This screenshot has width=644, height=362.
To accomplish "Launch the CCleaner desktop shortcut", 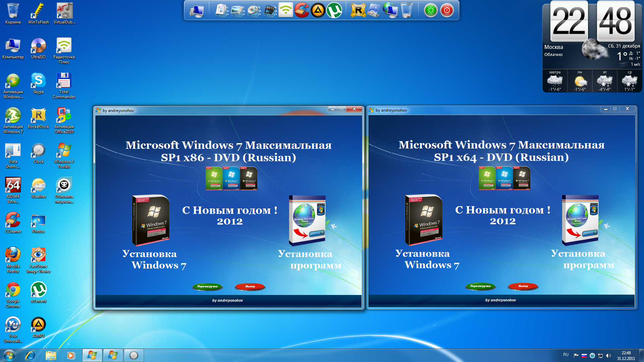I will coord(13,223).
